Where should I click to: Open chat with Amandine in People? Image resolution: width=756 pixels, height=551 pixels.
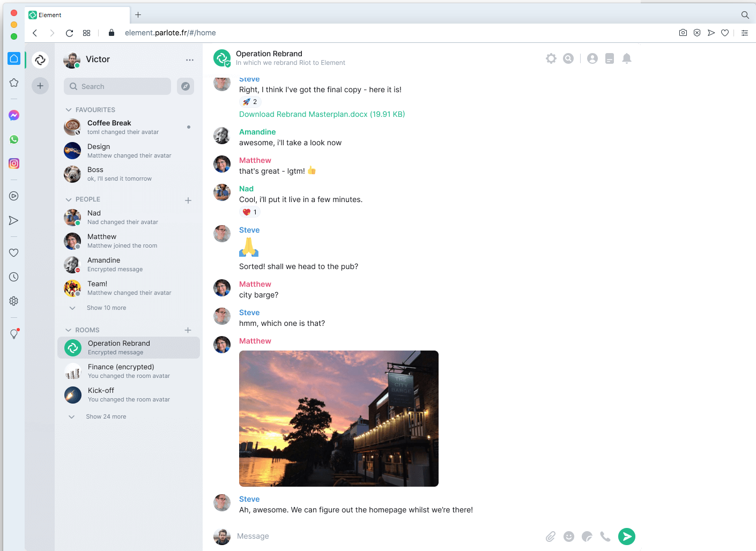(x=129, y=264)
